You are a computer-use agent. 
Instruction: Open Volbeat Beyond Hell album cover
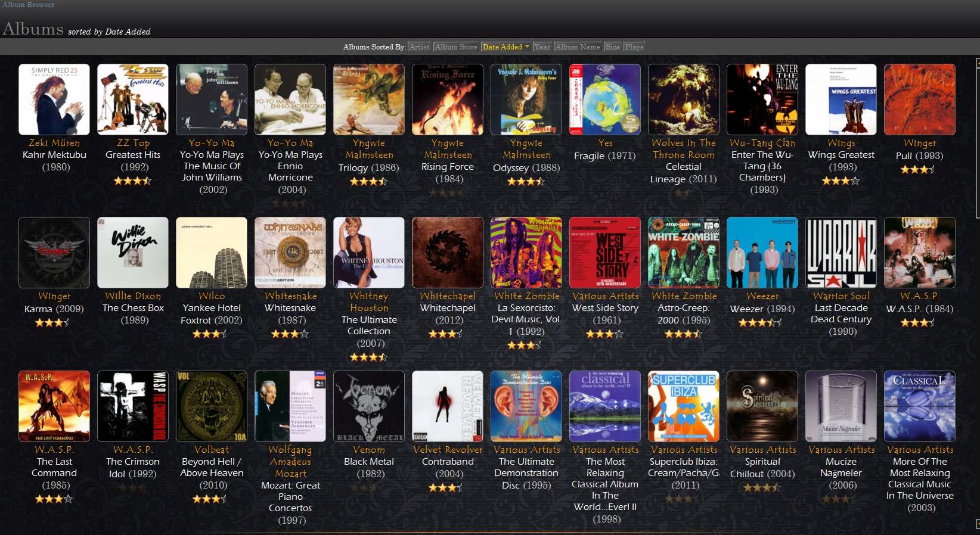tap(212, 406)
